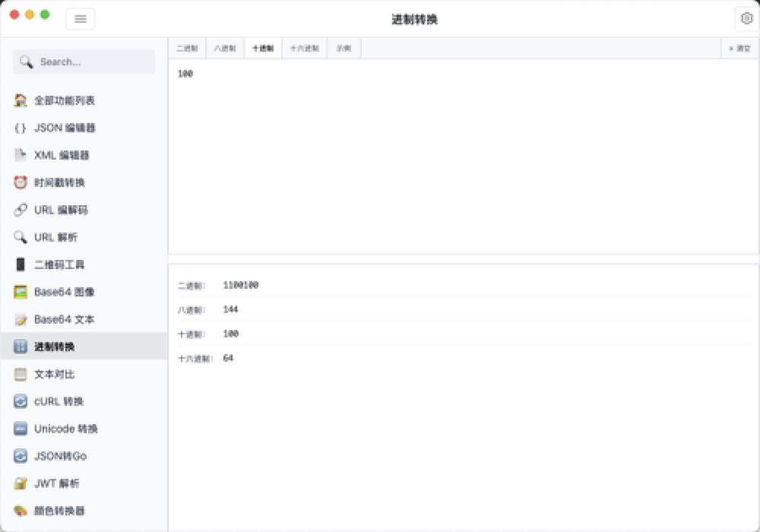This screenshot has height=532, width=760.
Task: Open the settings gear
Action: pyautogui.click(x=746, y=18)
